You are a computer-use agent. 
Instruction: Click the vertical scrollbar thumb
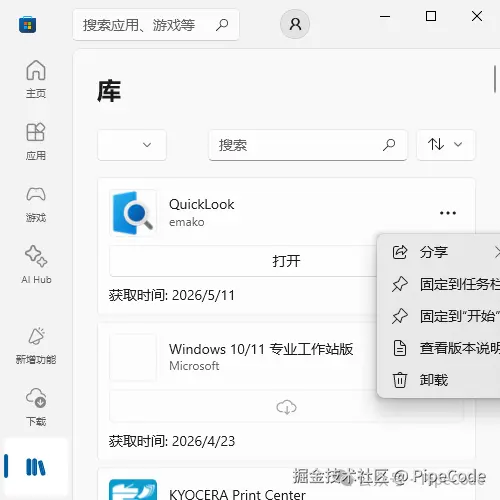point(495,79)
